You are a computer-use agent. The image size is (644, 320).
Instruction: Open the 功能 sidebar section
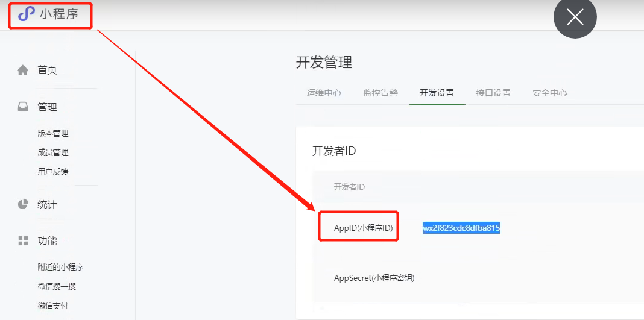(47, 241)
